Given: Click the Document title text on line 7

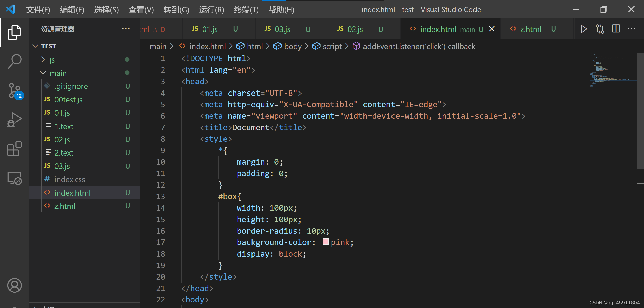Looking at the screenshot, I should pos(250,128).
